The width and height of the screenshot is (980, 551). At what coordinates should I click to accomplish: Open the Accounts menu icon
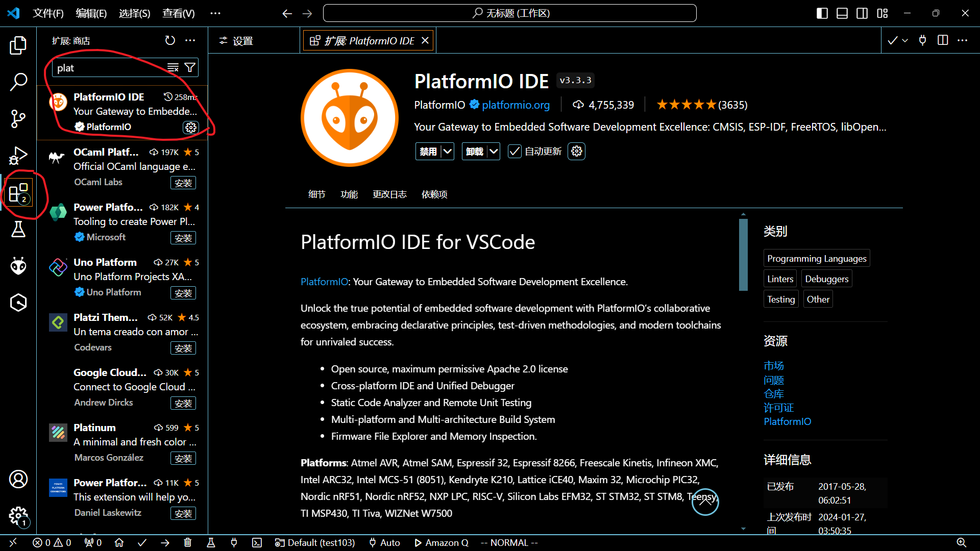coord(18,479)
